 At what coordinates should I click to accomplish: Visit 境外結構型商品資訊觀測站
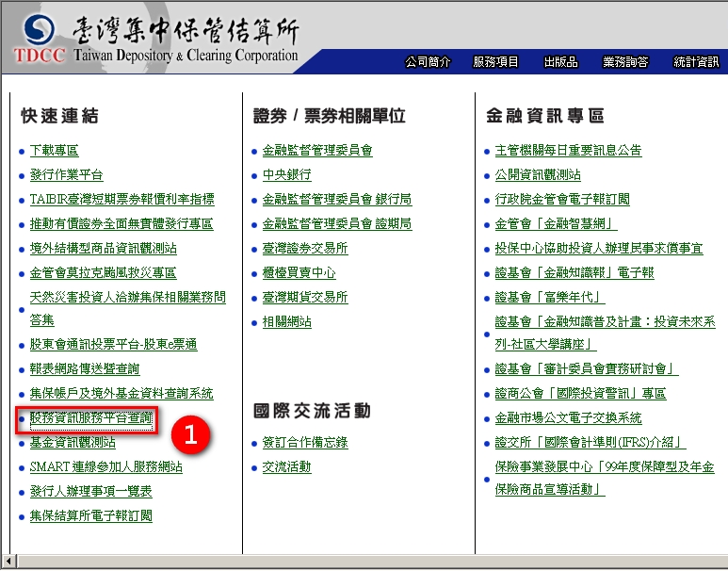click(103, 249)
